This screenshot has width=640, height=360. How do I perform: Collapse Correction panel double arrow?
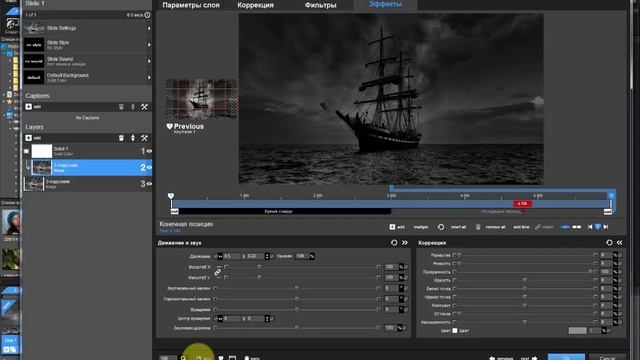pos(620,242)
